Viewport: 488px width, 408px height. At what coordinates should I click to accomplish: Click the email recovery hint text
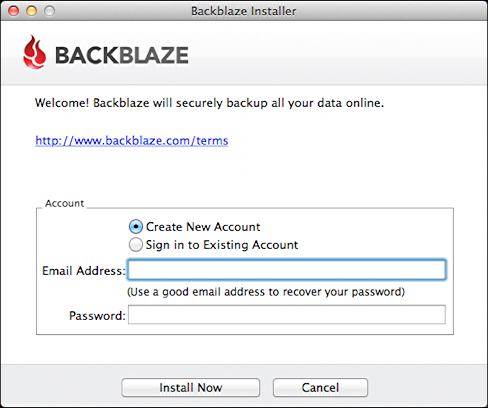tap(266, 292)
